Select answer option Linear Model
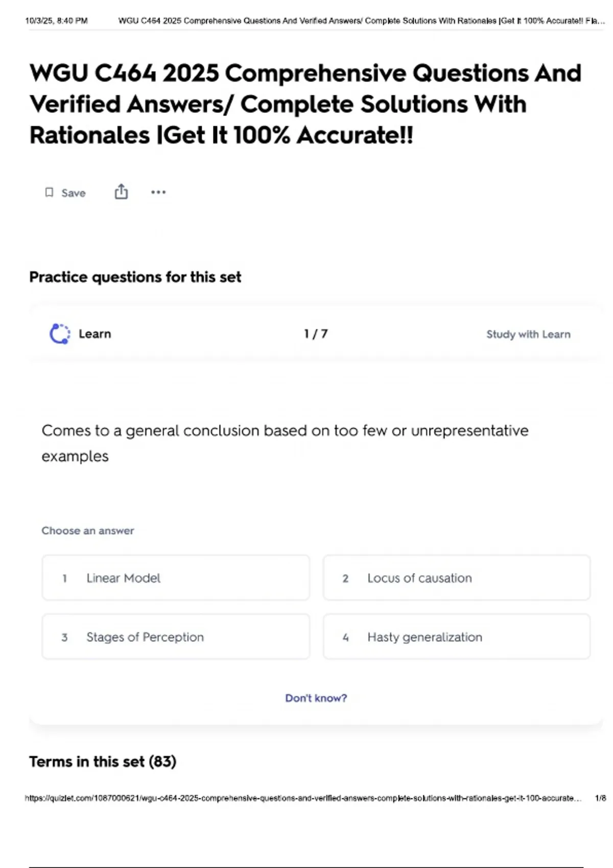 [x=176, y=577]
